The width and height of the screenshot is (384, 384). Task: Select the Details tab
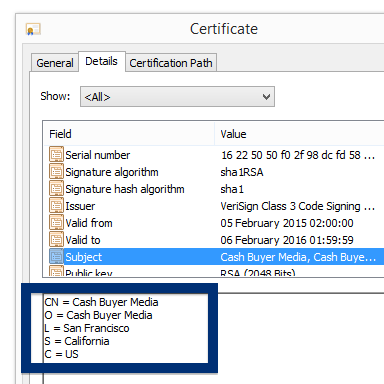tap(102, 61)
